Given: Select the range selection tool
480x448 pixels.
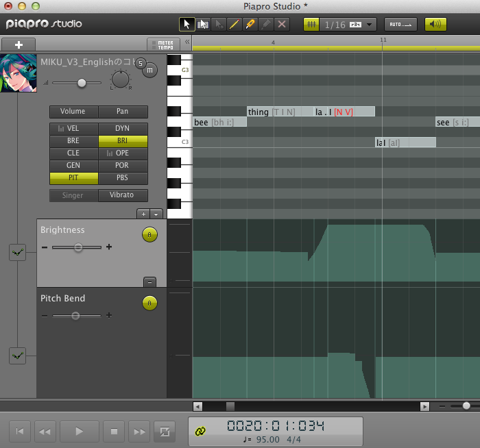Looking at the screenshot, I should pyautogui.click(x=203, y=25).
